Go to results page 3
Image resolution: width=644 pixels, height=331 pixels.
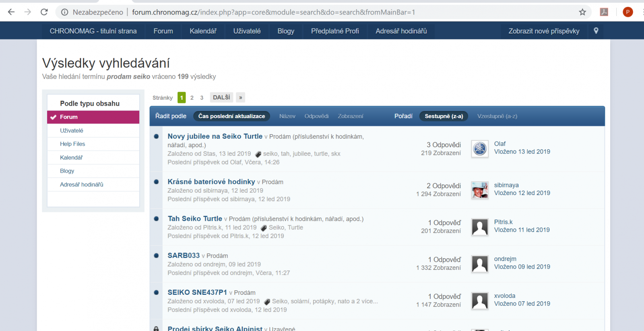[202, 98]
